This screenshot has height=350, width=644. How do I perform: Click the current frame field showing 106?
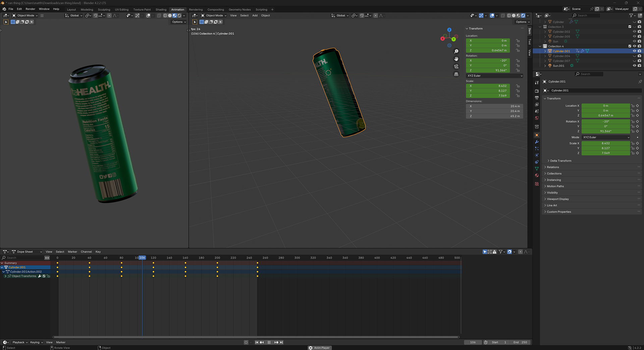(473, 342)
